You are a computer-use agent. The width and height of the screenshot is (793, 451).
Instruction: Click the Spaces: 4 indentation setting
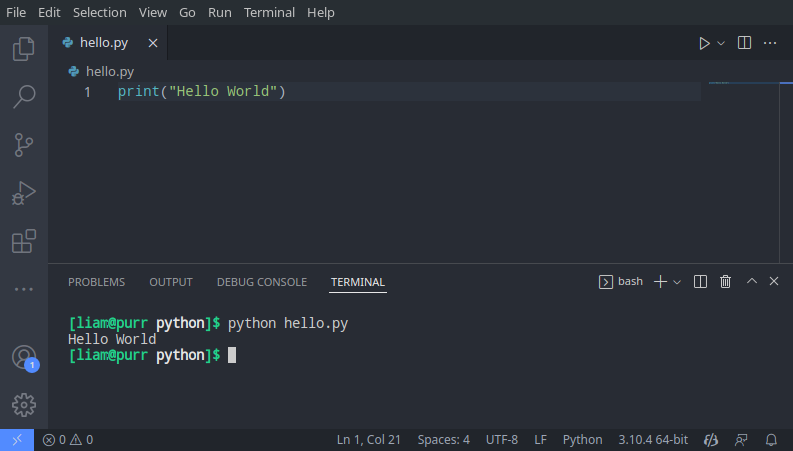point(443,440)
